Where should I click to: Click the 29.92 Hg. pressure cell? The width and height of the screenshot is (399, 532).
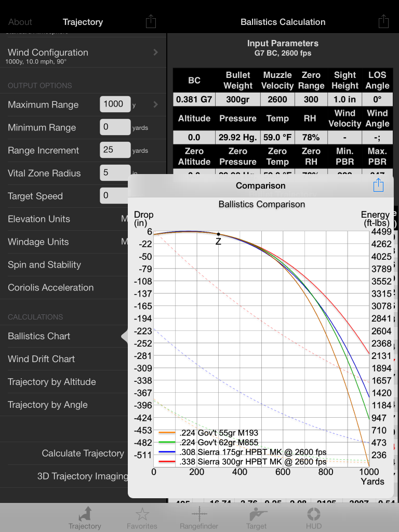(238, 137)
